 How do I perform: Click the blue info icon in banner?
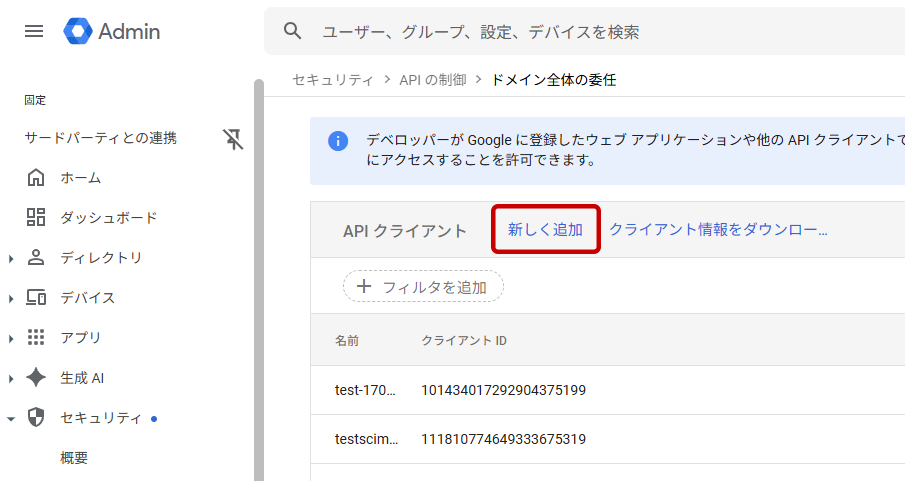[x=339, y=141]
